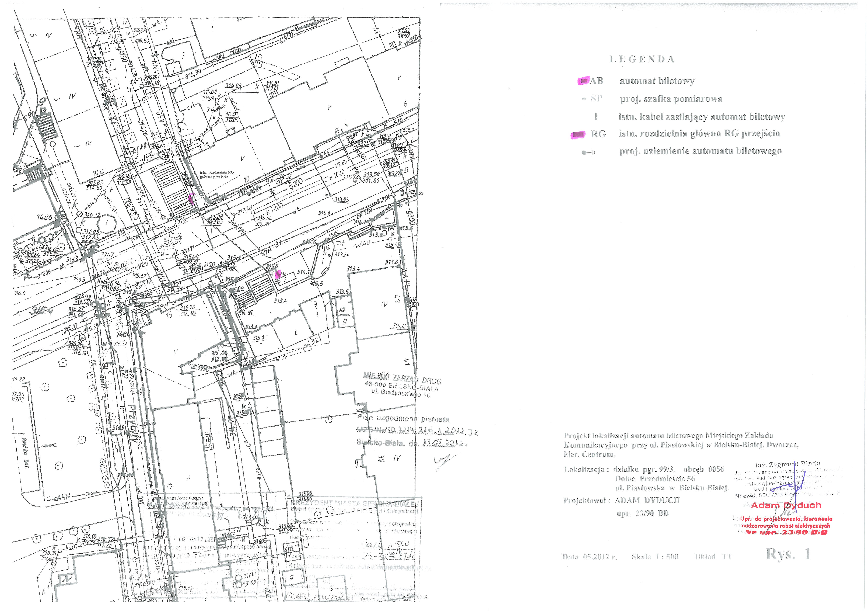
Task: Click the 'Data 05.2012 r.' text
Action: point(589,557)
